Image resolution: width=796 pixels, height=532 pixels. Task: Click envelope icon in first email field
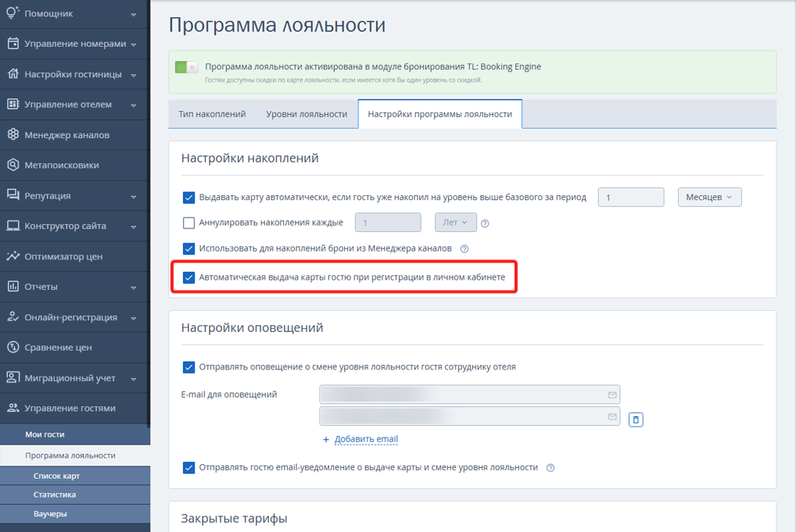(x=612, y=395)
